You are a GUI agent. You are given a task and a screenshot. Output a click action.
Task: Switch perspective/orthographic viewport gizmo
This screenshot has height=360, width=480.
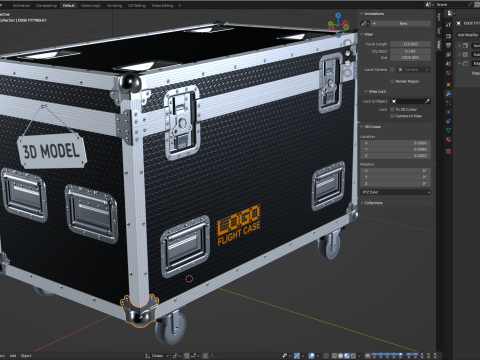pos(348,72)
